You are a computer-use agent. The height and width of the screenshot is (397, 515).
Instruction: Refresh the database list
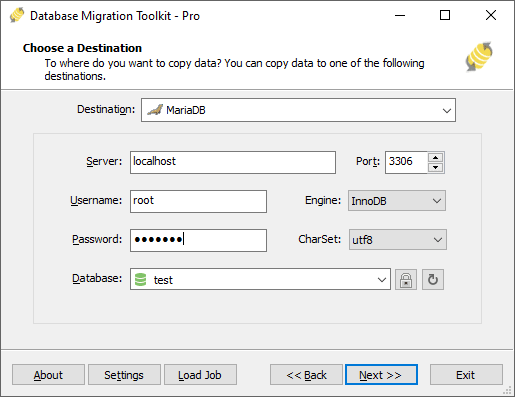click(433, 280)
